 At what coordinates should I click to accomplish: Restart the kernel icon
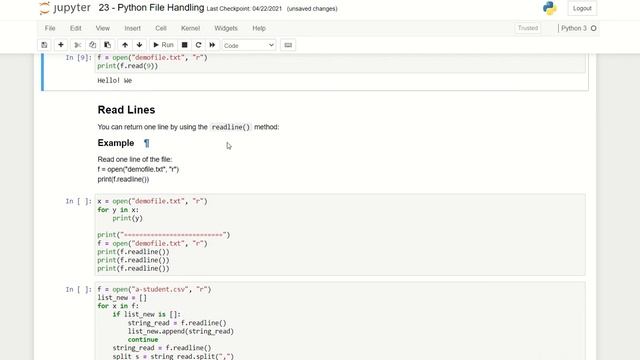[x=198, y=45]
